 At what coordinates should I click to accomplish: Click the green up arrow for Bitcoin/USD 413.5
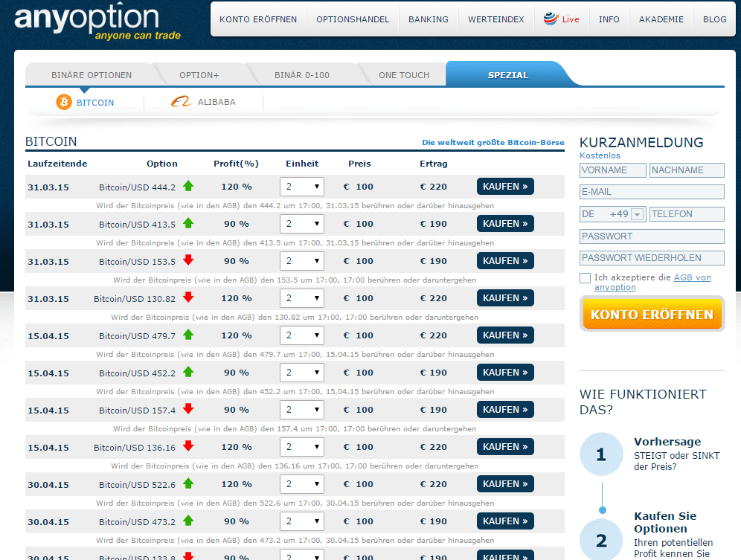pyautogui.click(x=188, y=224)
